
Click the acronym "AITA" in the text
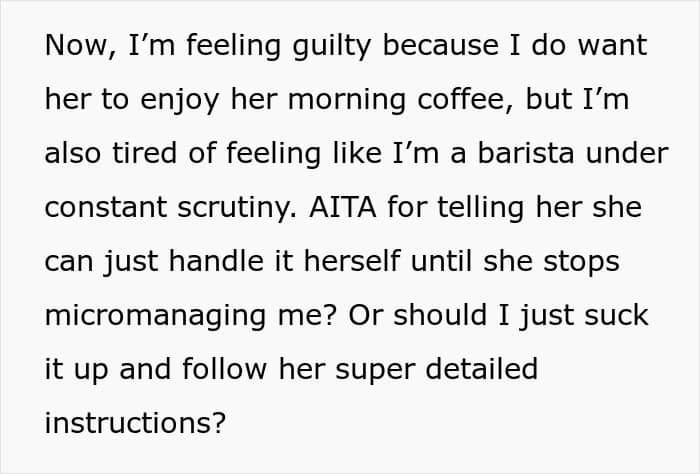click(342, 207)
